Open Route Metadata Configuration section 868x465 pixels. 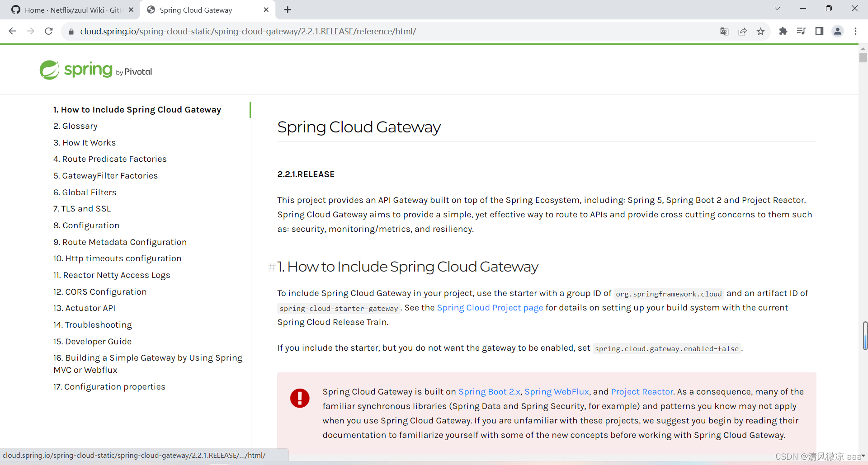(x=120, y=242)
